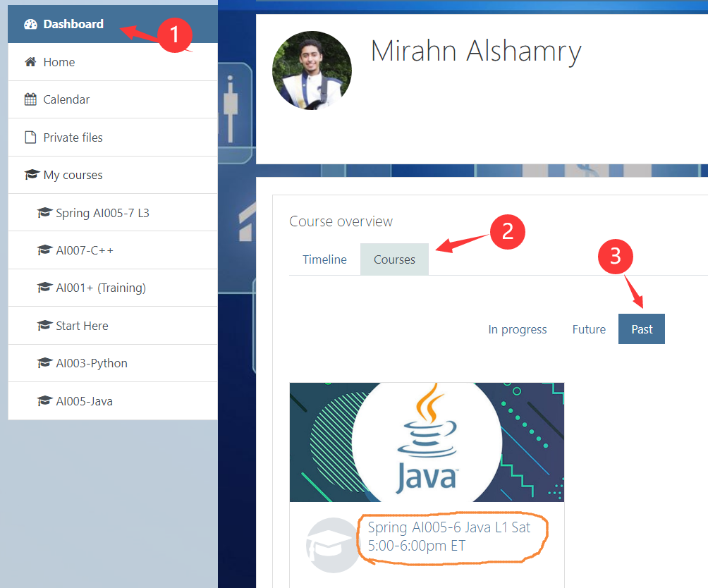Click the Private files document icon

(30, 137)
